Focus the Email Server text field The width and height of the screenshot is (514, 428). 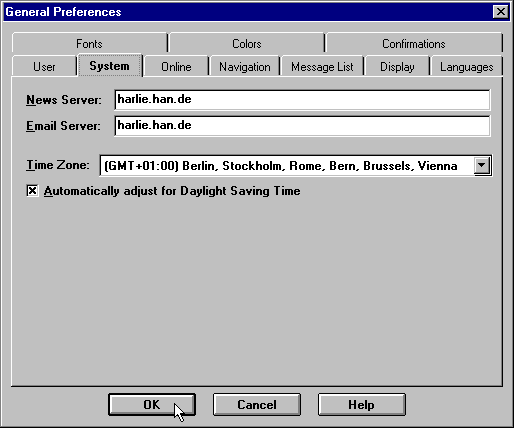pos(302,125)
